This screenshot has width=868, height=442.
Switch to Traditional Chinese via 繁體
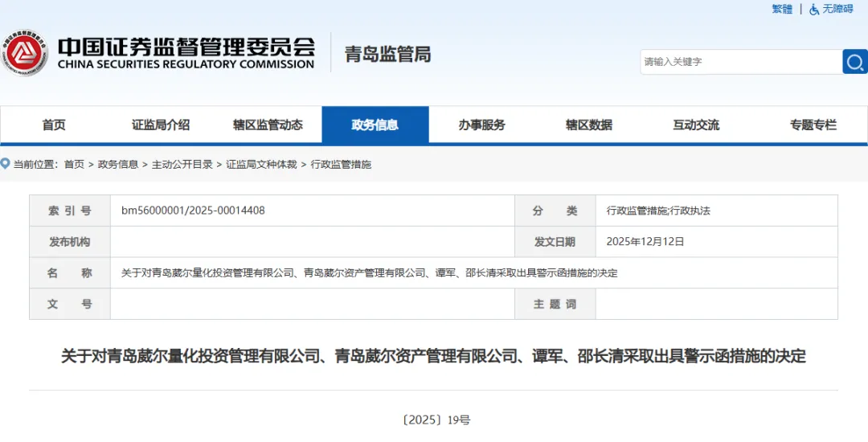tap(782, 9)
